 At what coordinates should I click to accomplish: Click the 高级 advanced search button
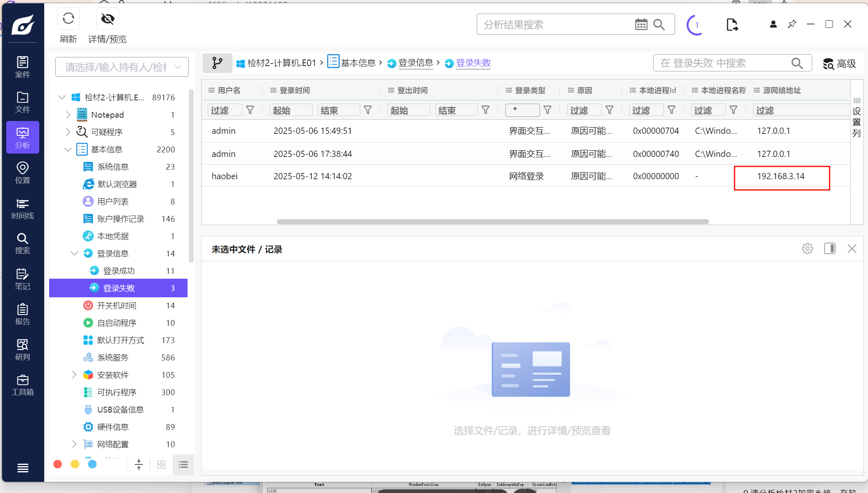tap(839, 64)
